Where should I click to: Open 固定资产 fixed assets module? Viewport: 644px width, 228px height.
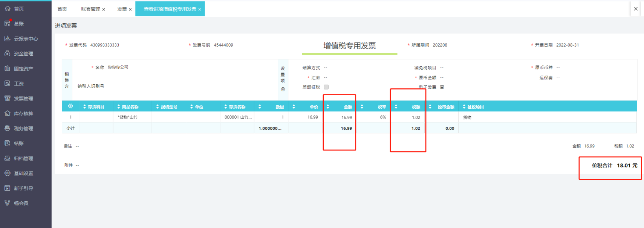point(23,68)
